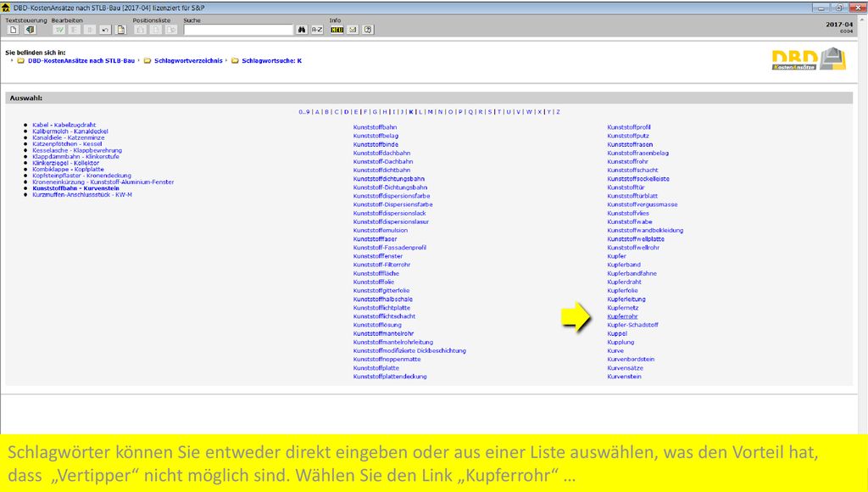The width and height of the screenshot is (868, 492).
Task: Open range Kabel - Kabelzugdraht
Action: point(64,126)
